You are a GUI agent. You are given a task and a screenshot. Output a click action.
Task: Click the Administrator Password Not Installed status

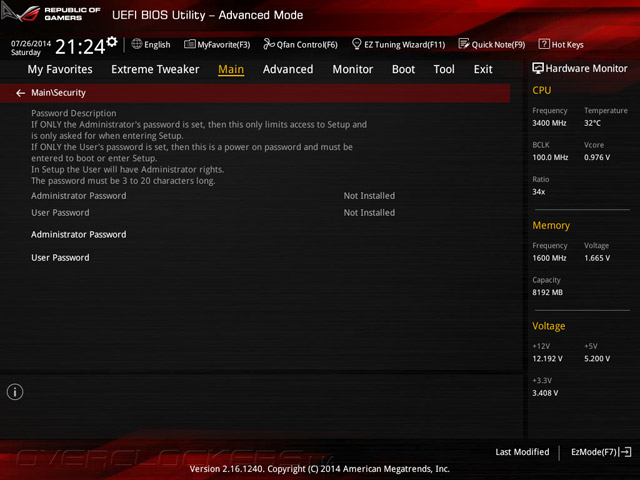(x=369, y=196)
